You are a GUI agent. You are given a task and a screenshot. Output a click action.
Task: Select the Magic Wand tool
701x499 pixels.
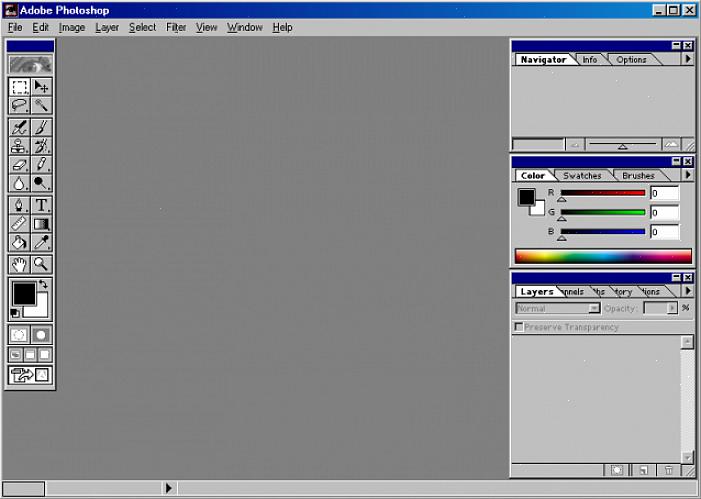[x=41, y=106]
